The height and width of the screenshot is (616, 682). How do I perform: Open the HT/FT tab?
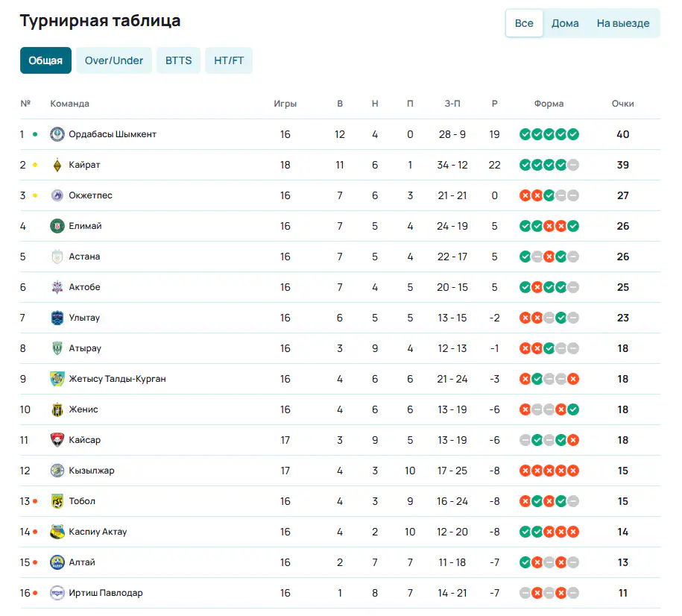point(229,60)
